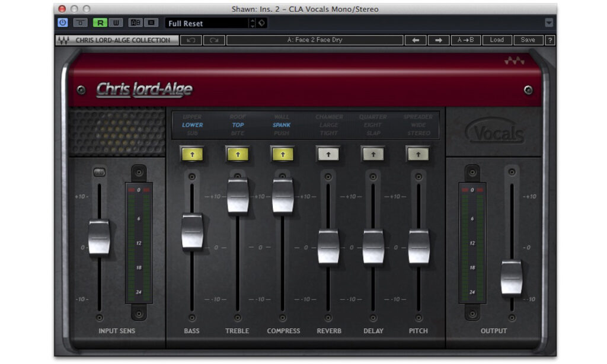This screenshot has width=607, height=364.
Task: Click the COMPRESS label
Action: coord(283,331)
